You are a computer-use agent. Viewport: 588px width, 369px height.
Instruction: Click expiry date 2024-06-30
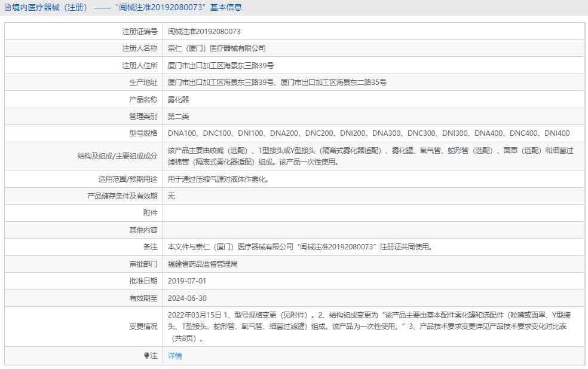[187, 298]
